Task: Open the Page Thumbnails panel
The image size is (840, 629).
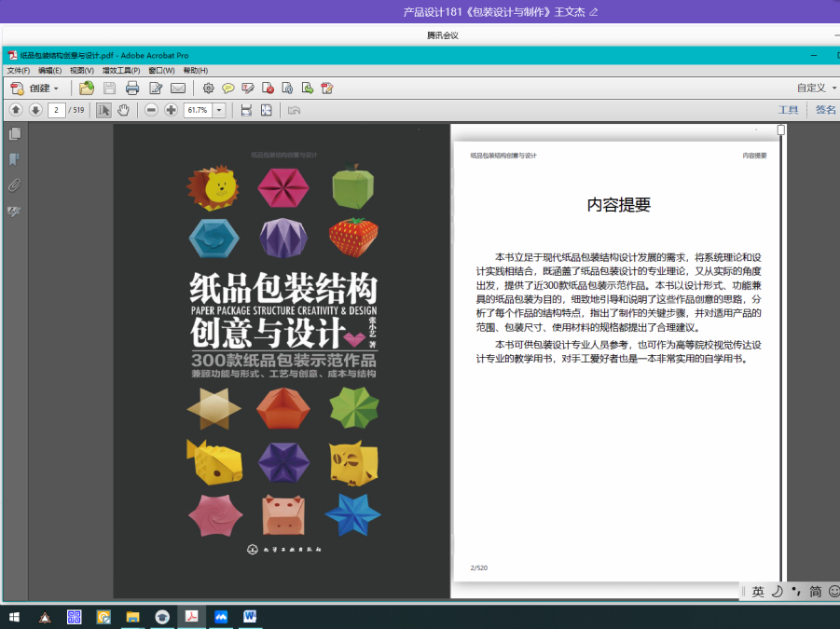Action: point(13,133)
